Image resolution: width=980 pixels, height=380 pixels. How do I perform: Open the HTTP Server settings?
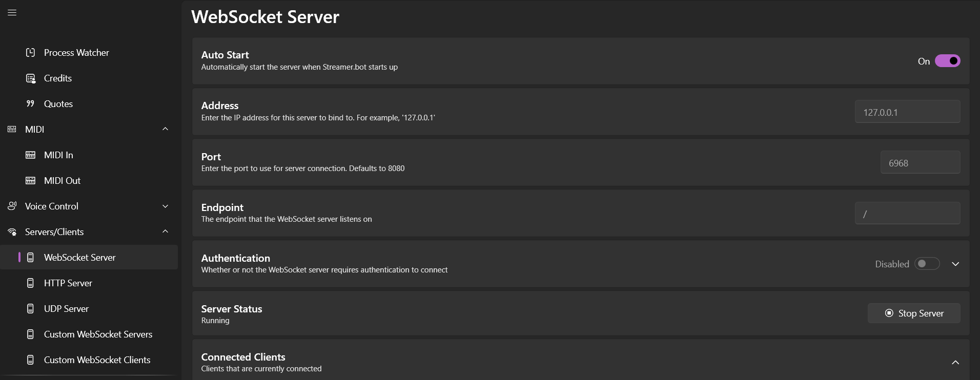89,283
